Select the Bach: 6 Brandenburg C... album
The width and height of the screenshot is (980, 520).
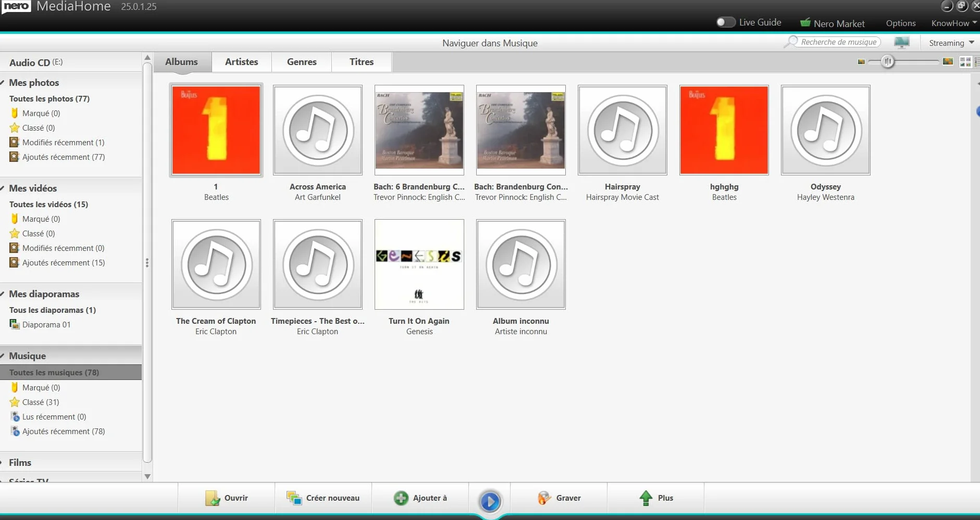(419, 130)
